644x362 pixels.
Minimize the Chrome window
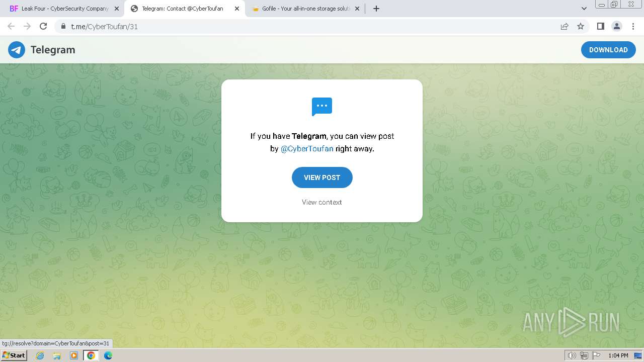click(601, 5)
